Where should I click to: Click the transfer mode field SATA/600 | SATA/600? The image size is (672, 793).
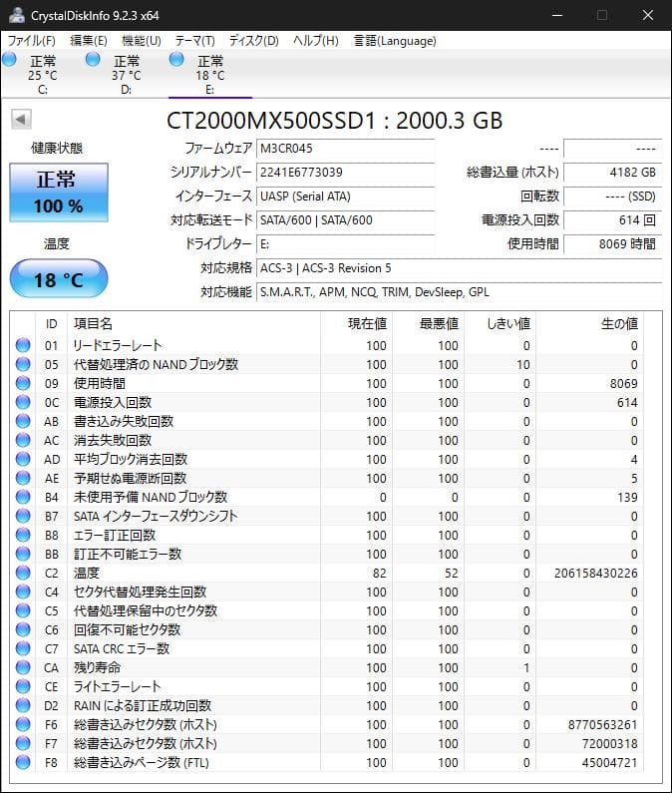(345, 220)
